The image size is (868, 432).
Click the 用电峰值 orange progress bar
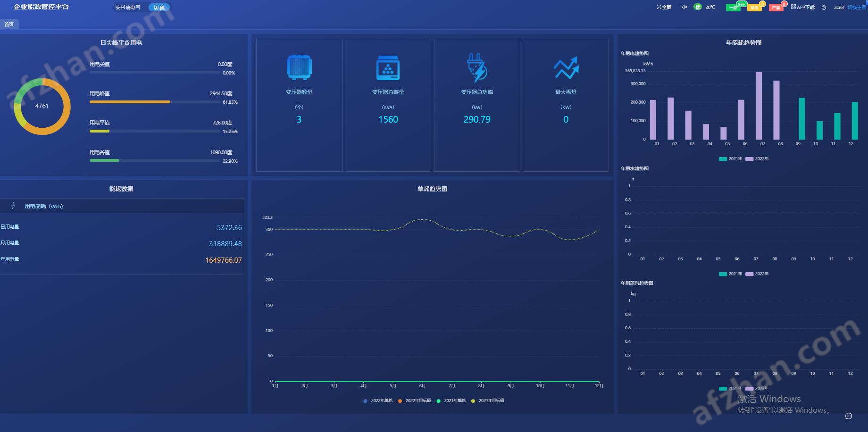click(x=130, y=102)
